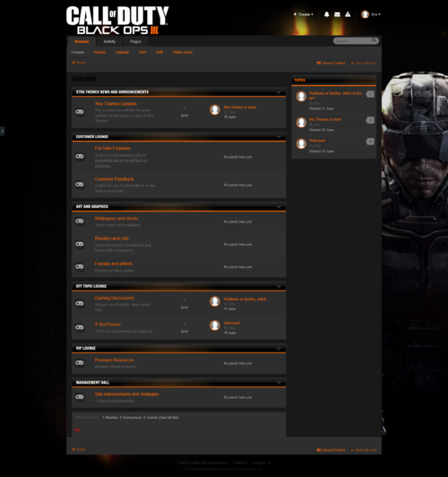This screenshot has width=448, height=477.
Task: Click the forum icon beside Site improvements
Action: click(80, 397)
